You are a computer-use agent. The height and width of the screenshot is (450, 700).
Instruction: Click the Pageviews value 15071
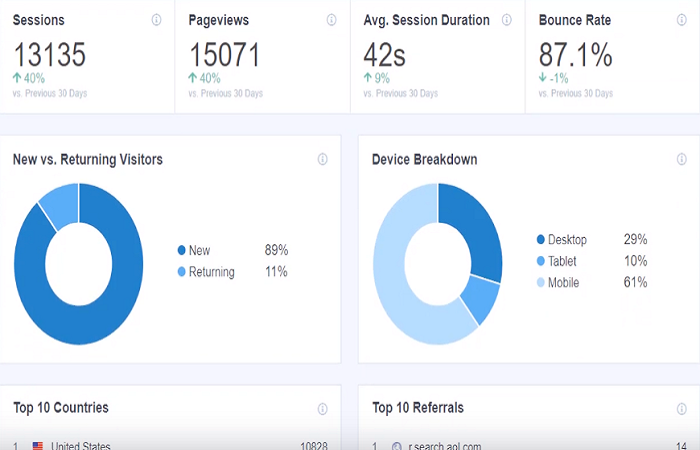[x=225, y=54]
